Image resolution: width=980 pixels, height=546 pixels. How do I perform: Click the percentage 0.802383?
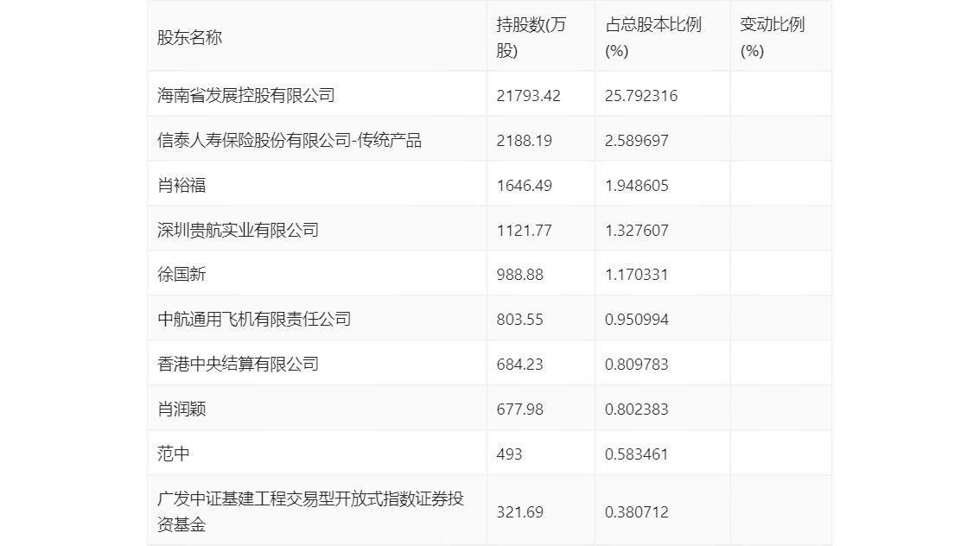636,409
